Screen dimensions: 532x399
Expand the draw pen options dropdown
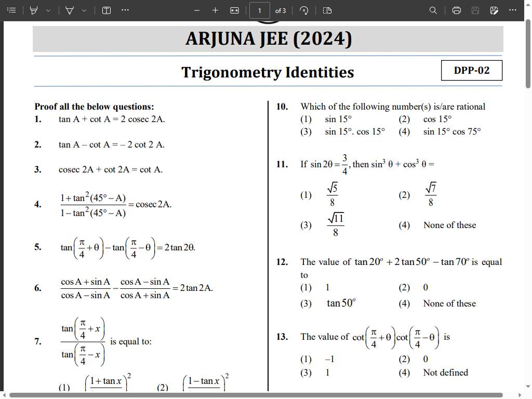pos(85,10)
